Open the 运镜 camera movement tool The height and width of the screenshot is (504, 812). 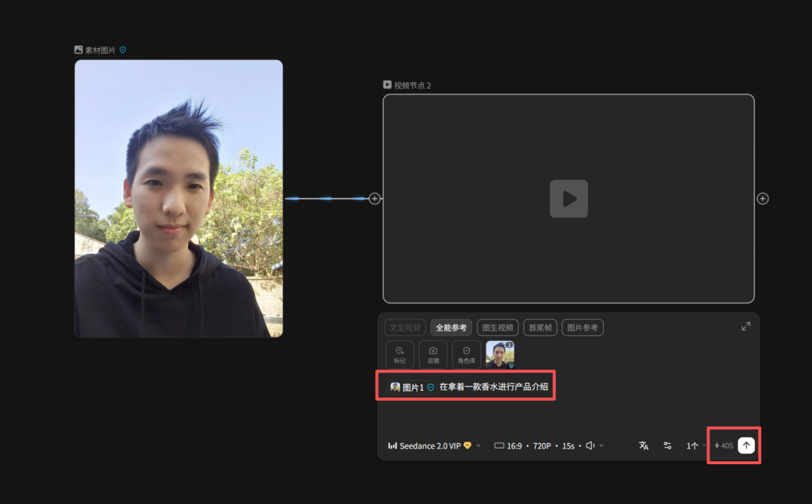tap(433, 355)
